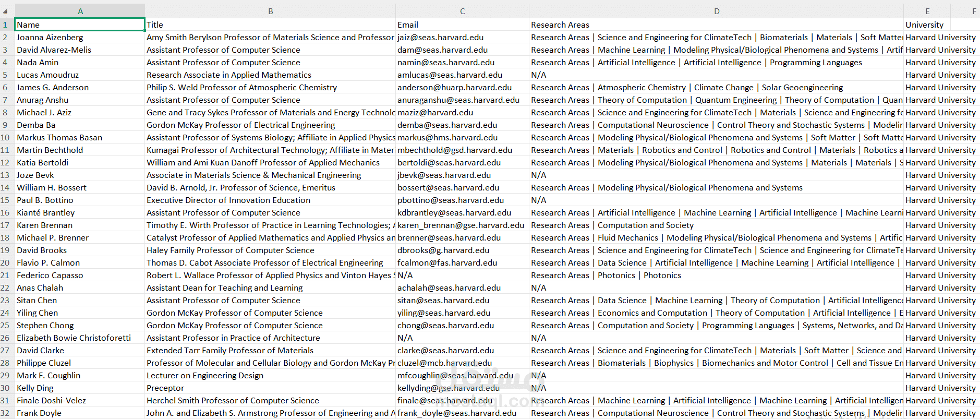Viewport: 980px width, 419px height.
Task: Click the Select All corner triangle
Action: click(5, 11)
